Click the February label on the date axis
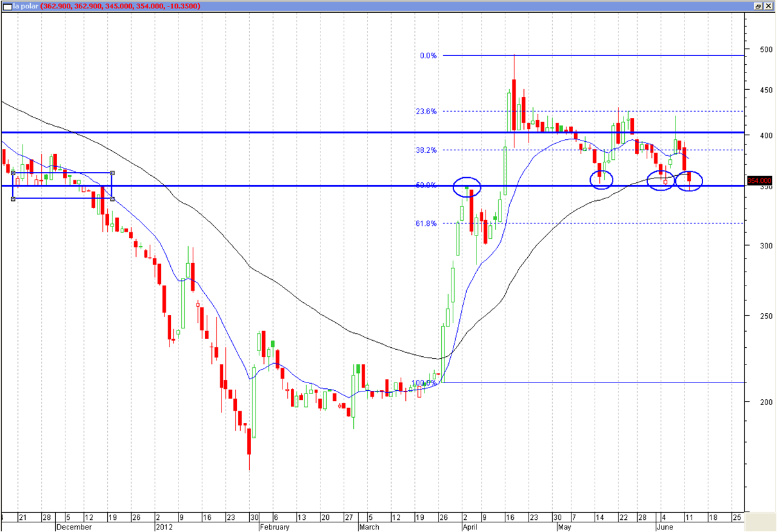The height and width of the screenshot is (532, 777). [274, 527]
